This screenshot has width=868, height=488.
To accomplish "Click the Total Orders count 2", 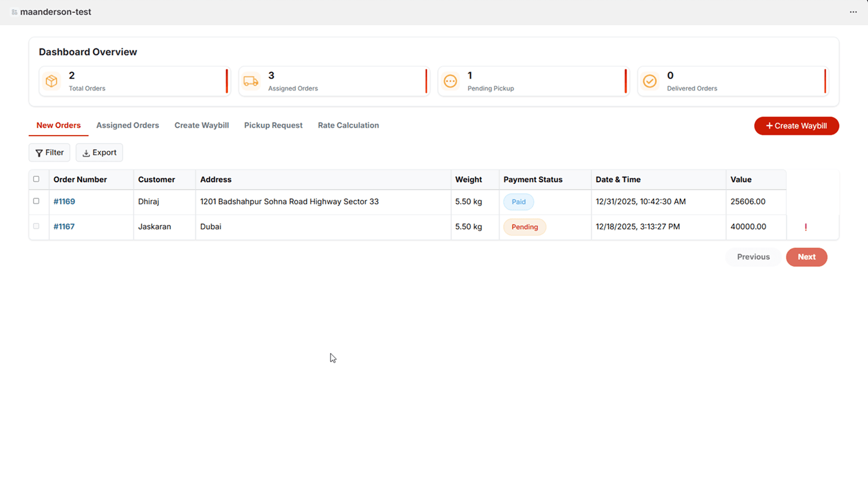I will pos(72,75).
